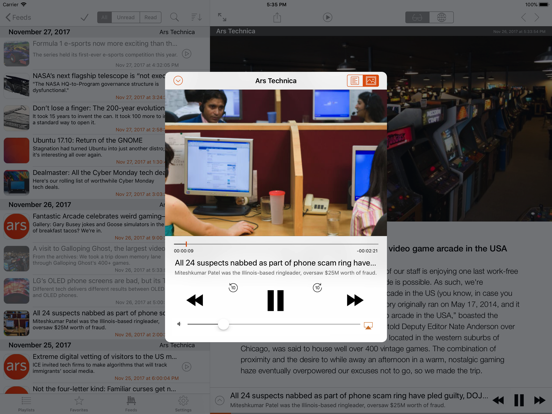Go to next track in player popup

355,300
